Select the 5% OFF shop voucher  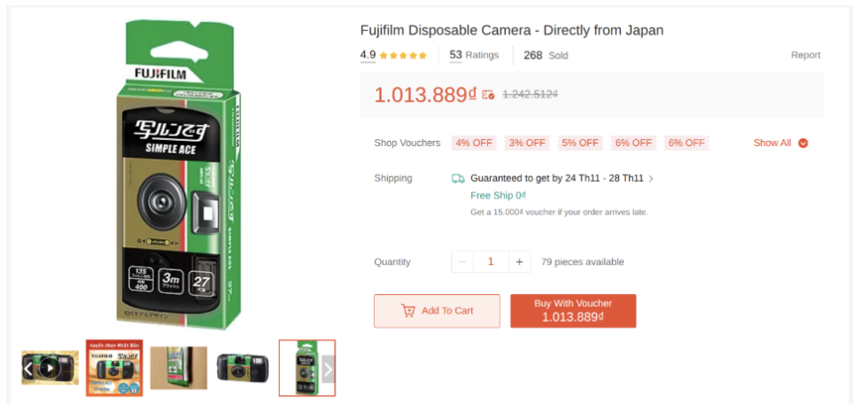579,143
